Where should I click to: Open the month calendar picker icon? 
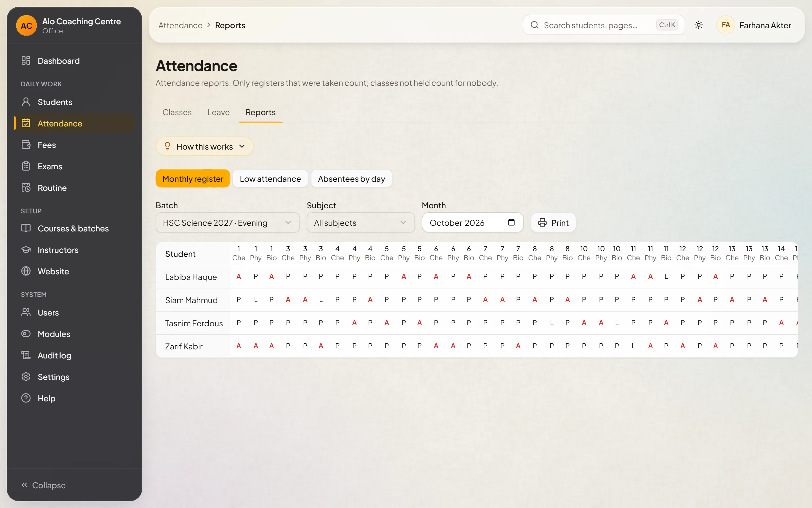511,222
